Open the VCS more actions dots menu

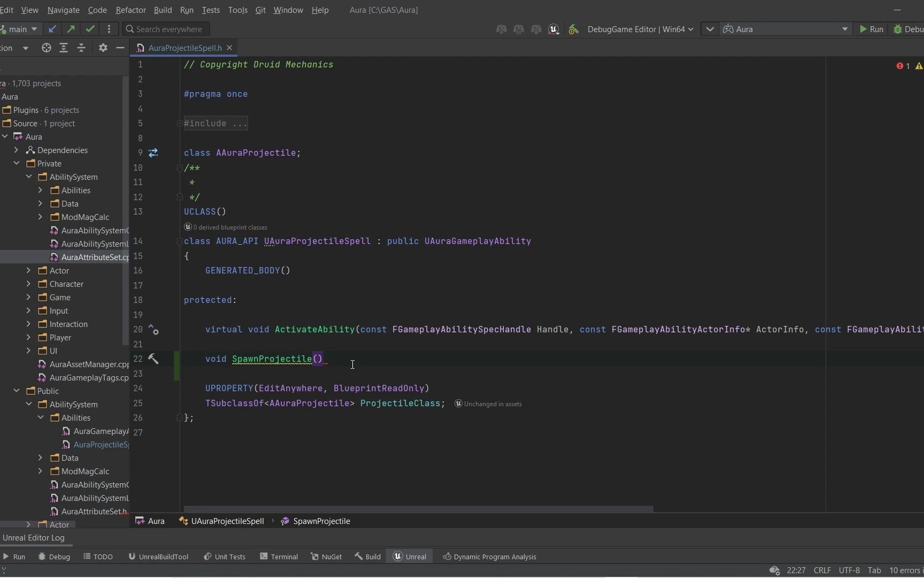pos(109,29)
